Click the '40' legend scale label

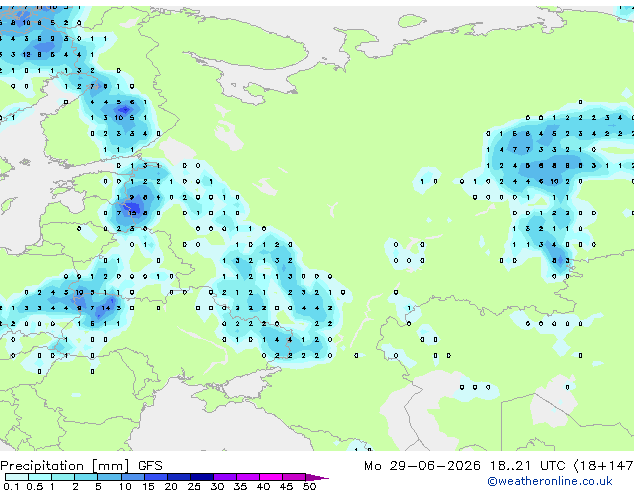point(263,486)
